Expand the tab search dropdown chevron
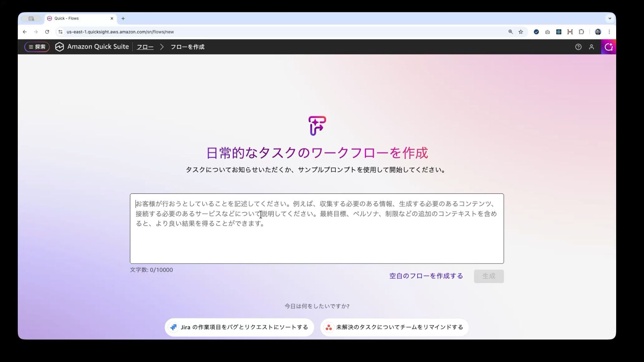 (x=609, y=18)
